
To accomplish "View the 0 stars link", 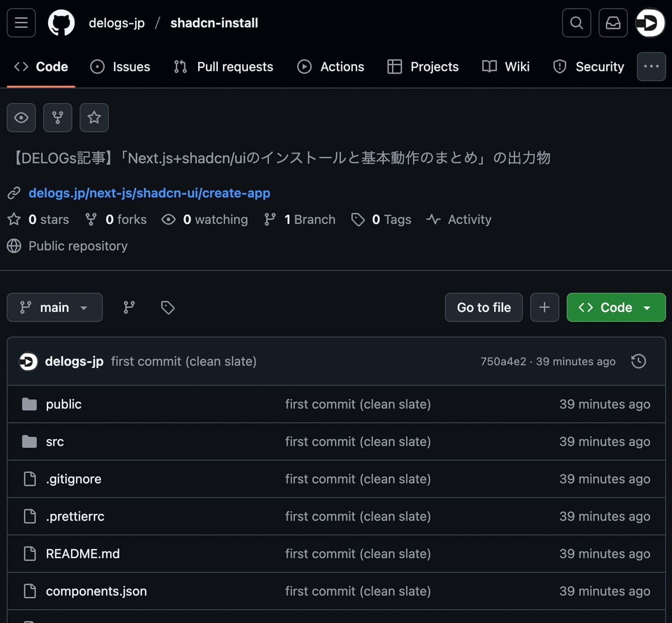I will coord(38,220).
